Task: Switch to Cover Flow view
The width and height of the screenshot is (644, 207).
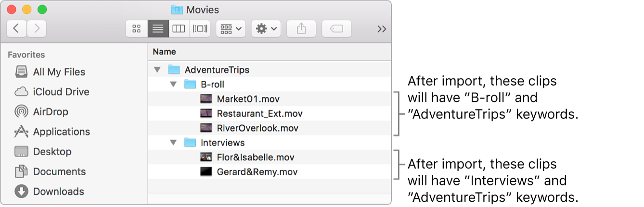Action: click(200, 29)
